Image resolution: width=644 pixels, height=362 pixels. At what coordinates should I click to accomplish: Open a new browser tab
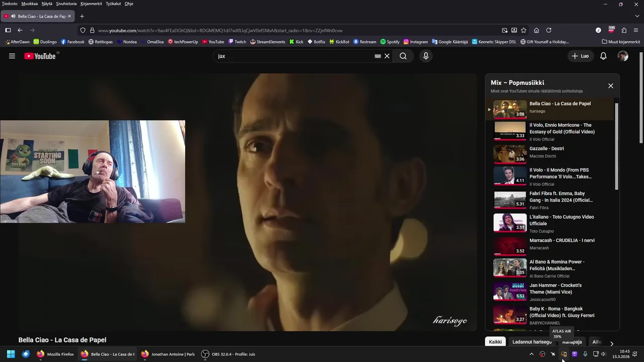click(82, 17)
